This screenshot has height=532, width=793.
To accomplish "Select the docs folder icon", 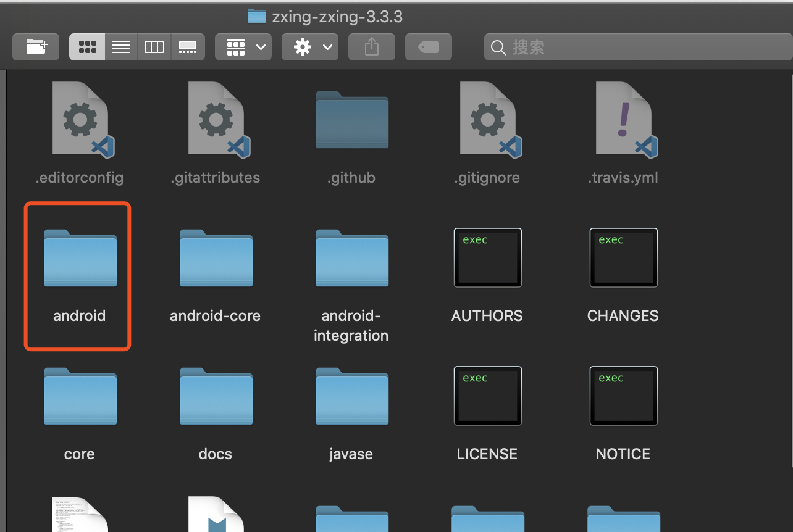I will coord(216,396).
